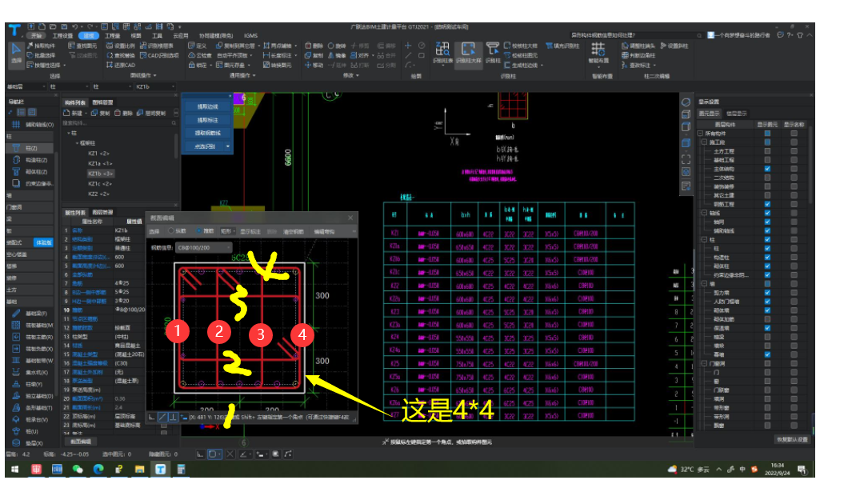This screenshot has width=852, height=504.
Task: Click the 智能布置 smart layout icon
Action: pos(598,53)
